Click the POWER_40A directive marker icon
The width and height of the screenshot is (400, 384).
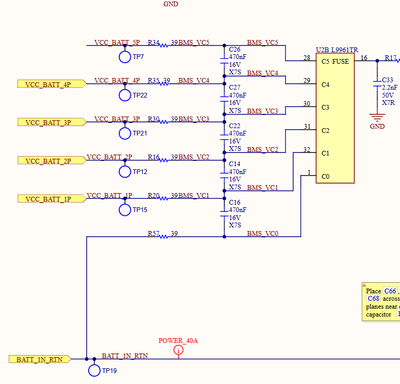tap(178, 350)
